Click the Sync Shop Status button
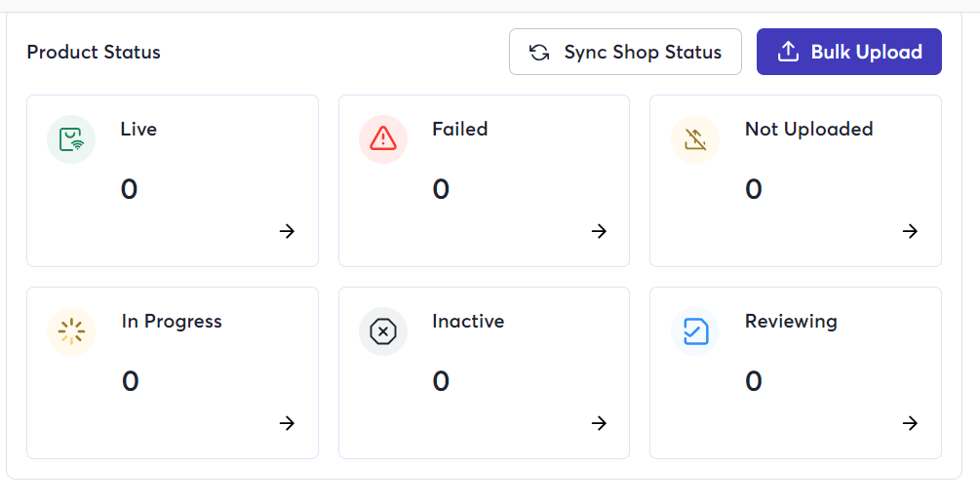This screenshot has height=503, width=980. point(625,52)
